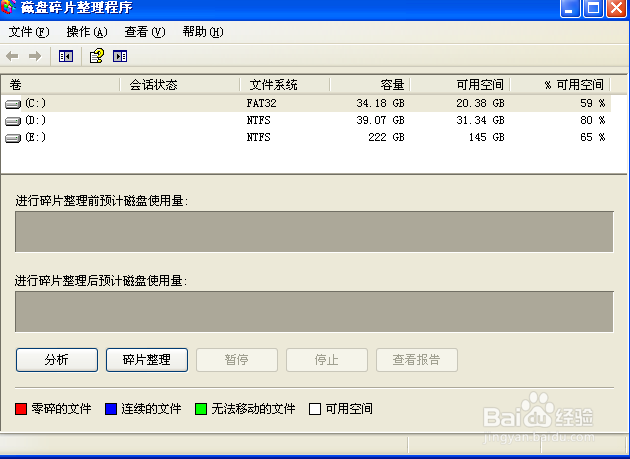Click the 碎片整理 button
This screenshot has height=459, width=630.
pos(147,360)
